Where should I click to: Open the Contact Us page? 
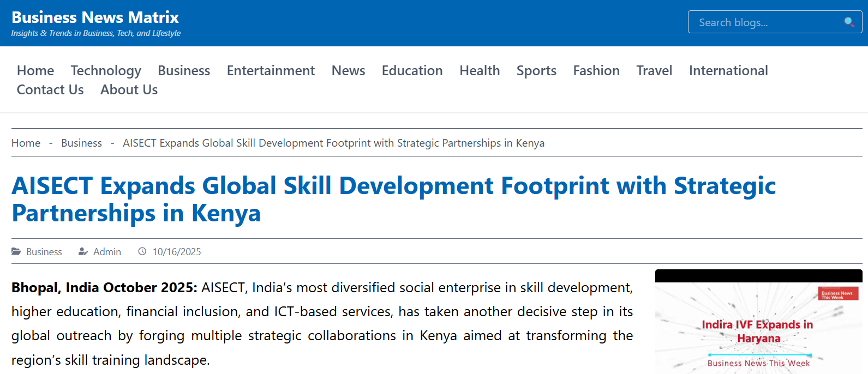click(50, 90)
